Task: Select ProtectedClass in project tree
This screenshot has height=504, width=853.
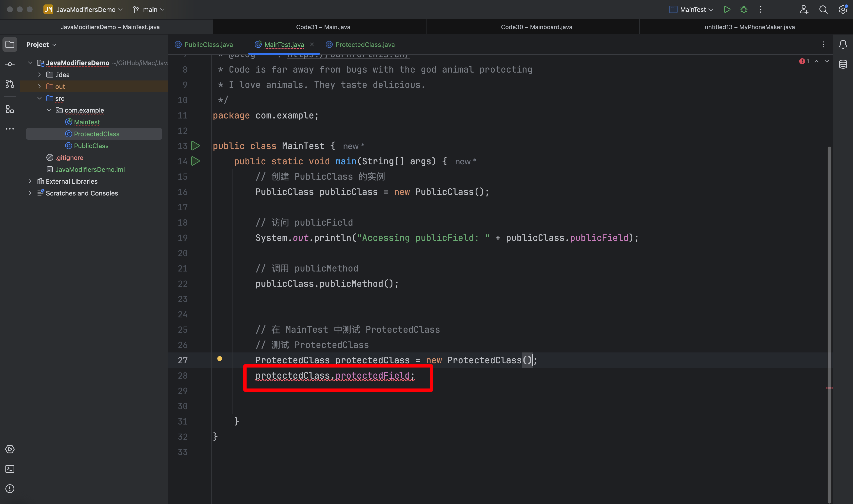Action: coord(94,134)
